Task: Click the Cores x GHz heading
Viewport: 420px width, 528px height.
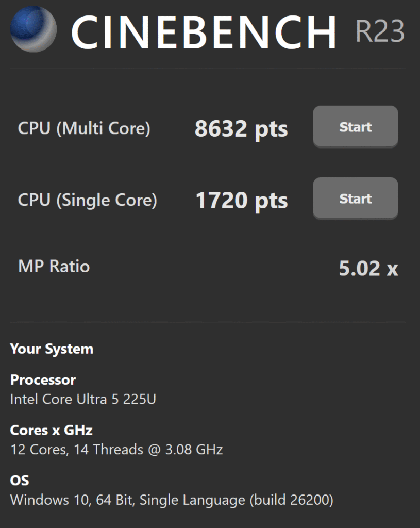Action: point(52,430)
